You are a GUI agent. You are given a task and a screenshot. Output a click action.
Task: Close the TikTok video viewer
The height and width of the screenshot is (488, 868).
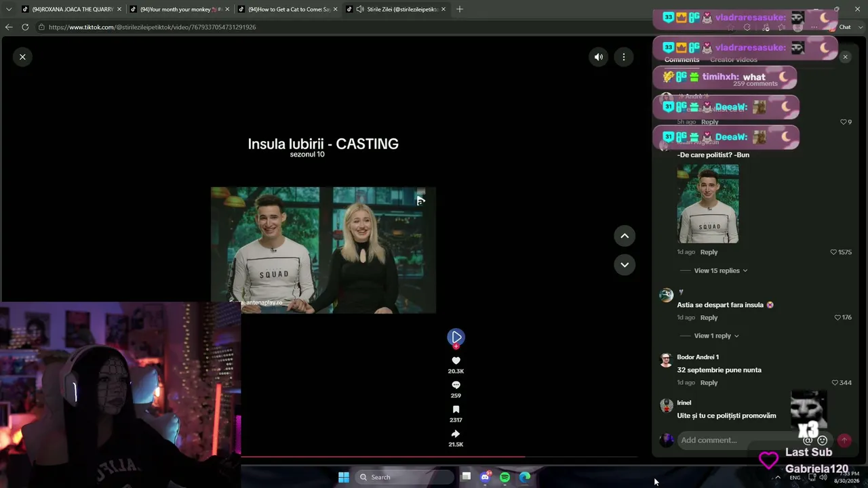tap(22, 57)
